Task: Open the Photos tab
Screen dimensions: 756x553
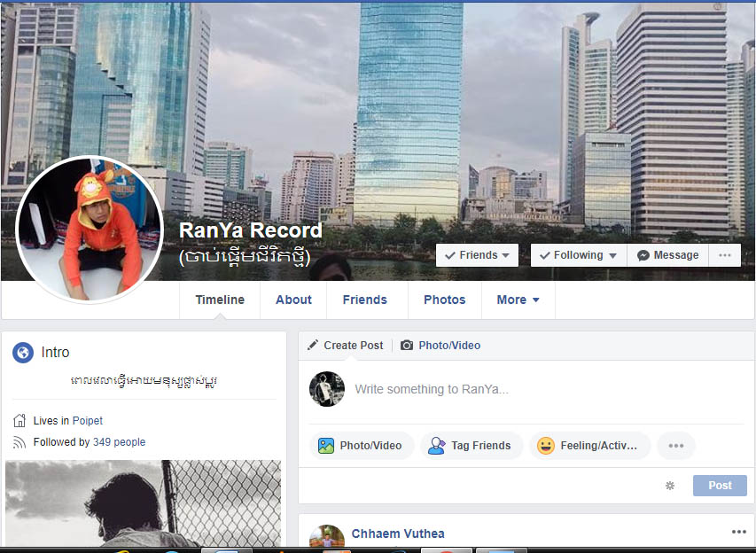Action: tap(445, 300)
